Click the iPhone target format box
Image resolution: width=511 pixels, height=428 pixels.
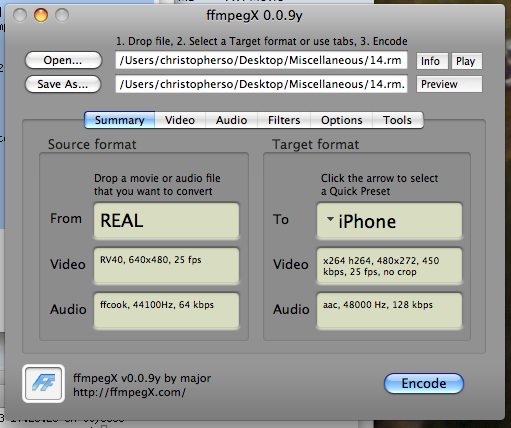pyautogui.click(x=389, y=221)
